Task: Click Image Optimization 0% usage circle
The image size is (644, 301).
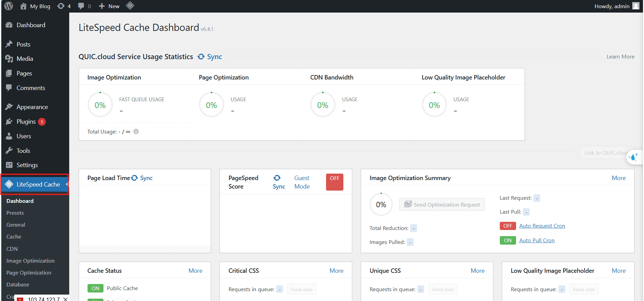Action: tap(100, 105)
